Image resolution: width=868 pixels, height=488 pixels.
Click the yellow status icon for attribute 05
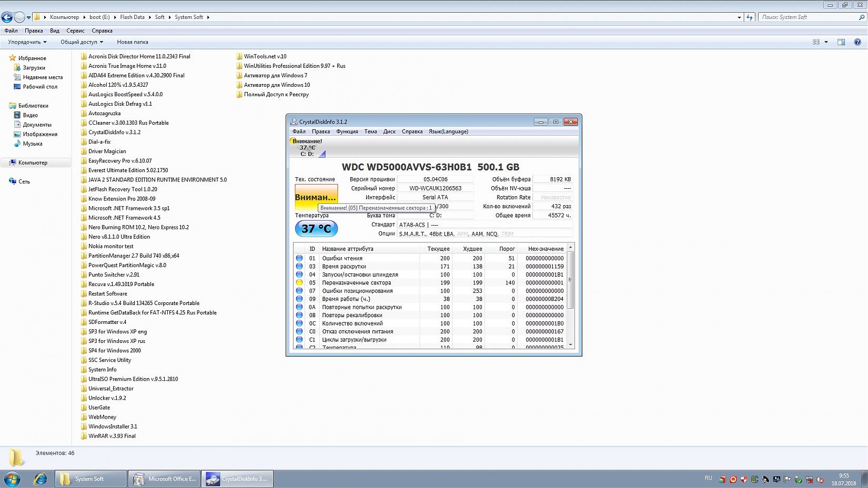(299, 283)
